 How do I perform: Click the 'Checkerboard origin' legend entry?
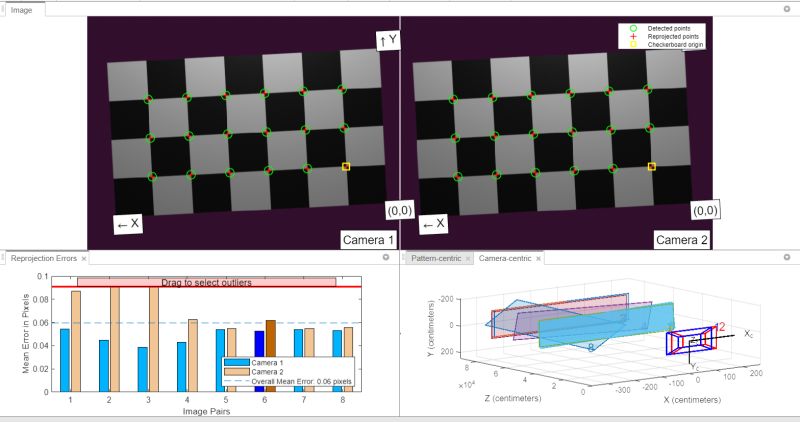[674, 45]
